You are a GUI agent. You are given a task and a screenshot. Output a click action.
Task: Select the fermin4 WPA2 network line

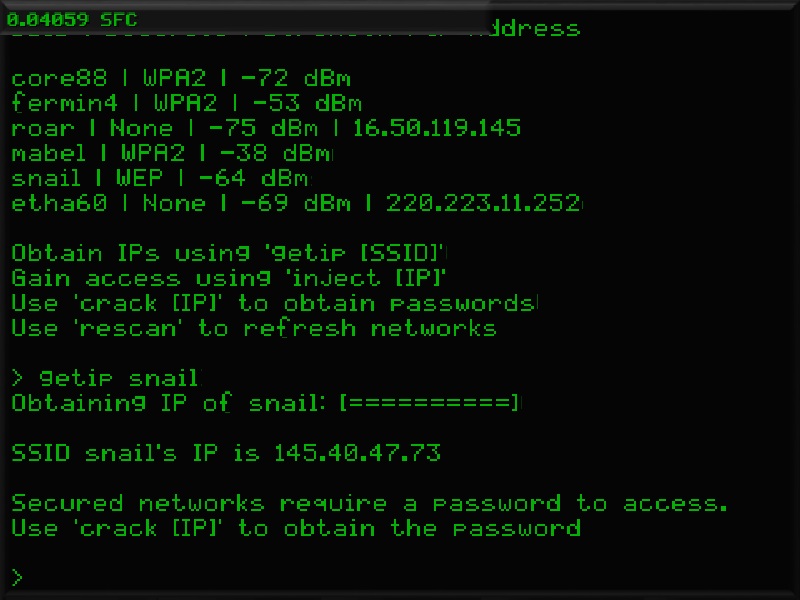[x=187, y=104]
